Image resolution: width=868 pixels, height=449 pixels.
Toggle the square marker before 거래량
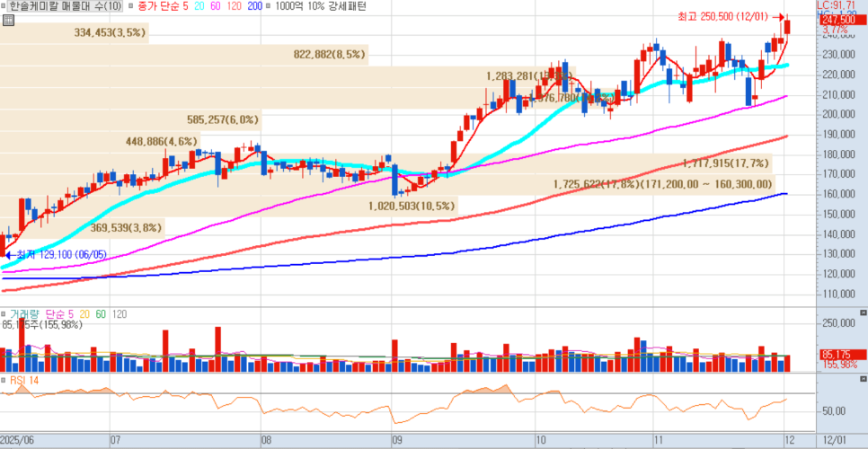tap(4, 314)
